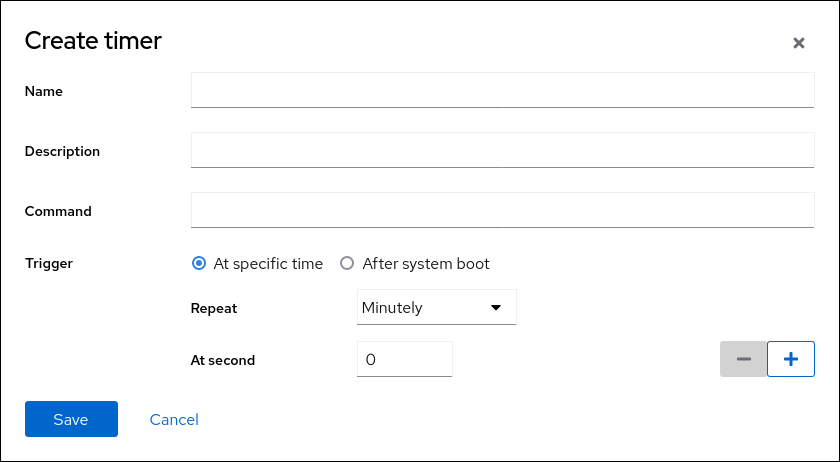Focus the Command text field
The width and height of the screenshot is (840, 462).
click(x=502, y=210)
